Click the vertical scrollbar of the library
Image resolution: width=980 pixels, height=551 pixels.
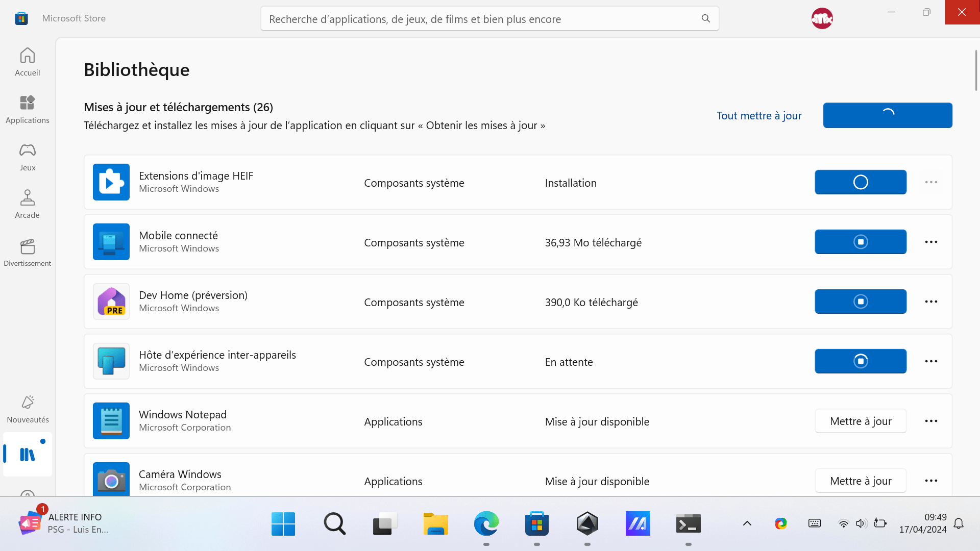976,70
